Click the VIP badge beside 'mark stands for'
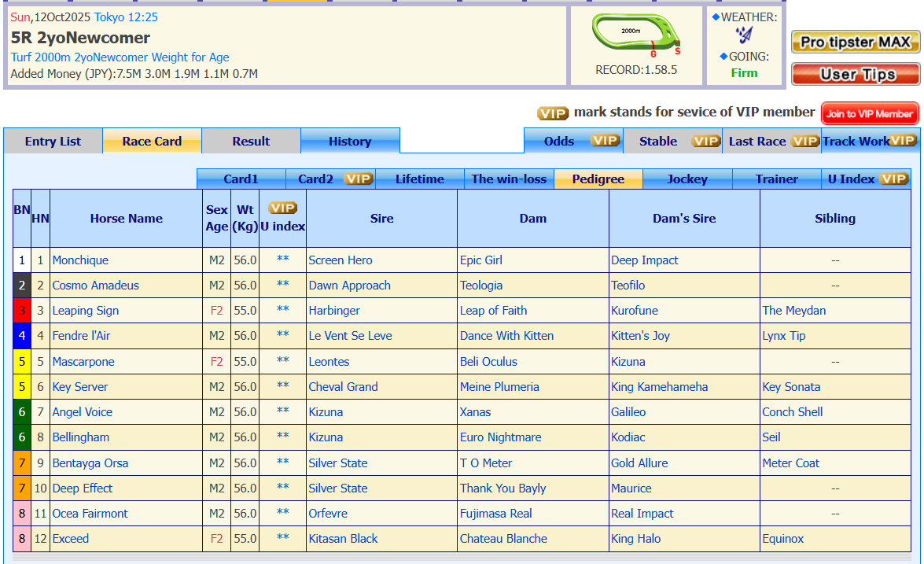 click(x=553, y=113)
